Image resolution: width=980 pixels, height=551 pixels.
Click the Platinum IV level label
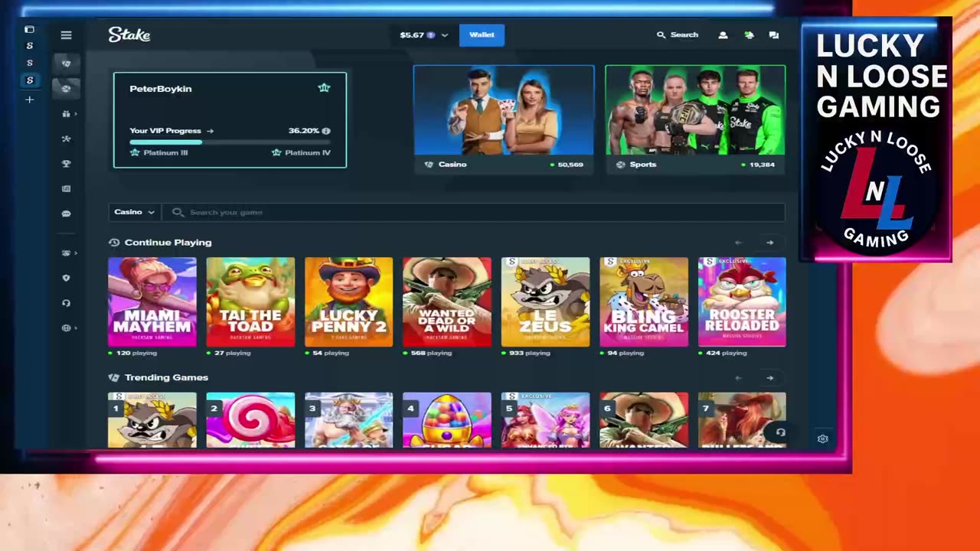pos(308,152)
